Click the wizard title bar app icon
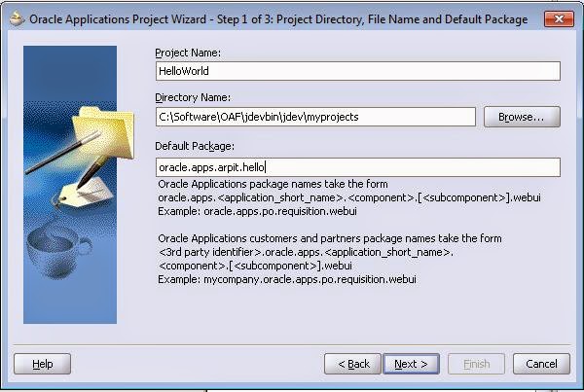 pyautogui.click(x=17, y=18)
